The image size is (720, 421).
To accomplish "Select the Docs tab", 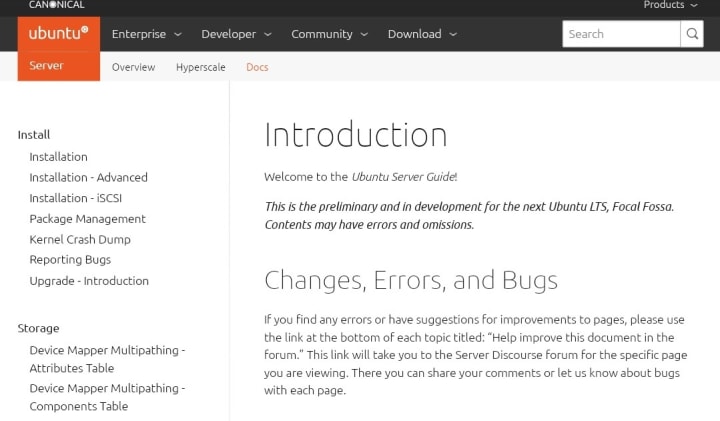I will [x=257, y=67].
